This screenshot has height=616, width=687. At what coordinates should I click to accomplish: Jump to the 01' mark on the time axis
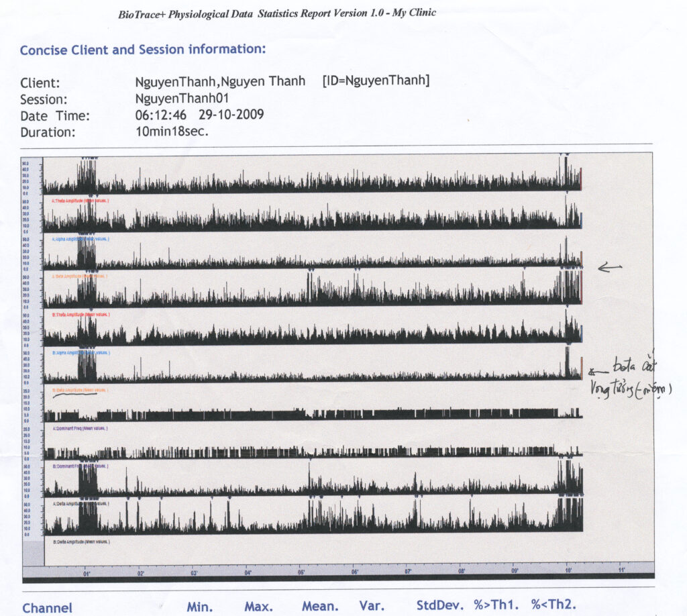tap(87, 574)
